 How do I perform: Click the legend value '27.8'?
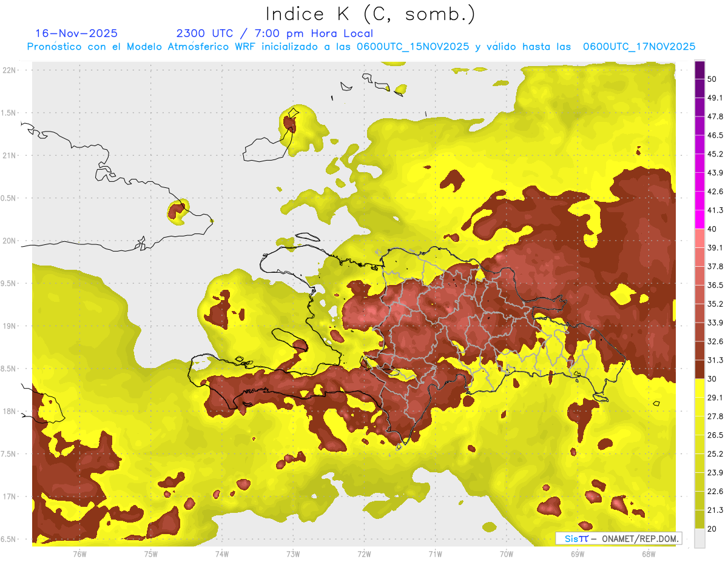tap(715, 416)
